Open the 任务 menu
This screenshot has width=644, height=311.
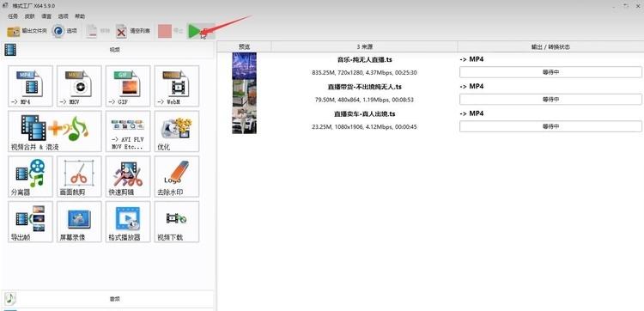point(13,16)
